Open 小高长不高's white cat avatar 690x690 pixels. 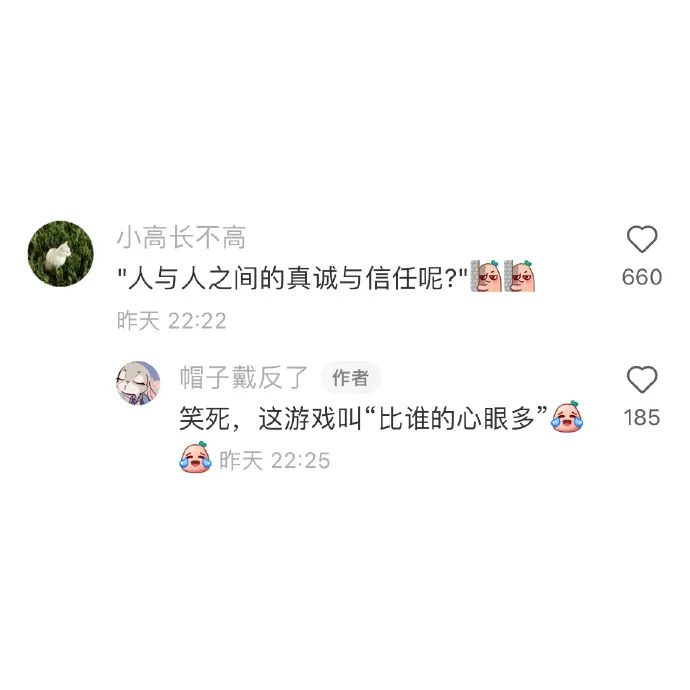61,253
